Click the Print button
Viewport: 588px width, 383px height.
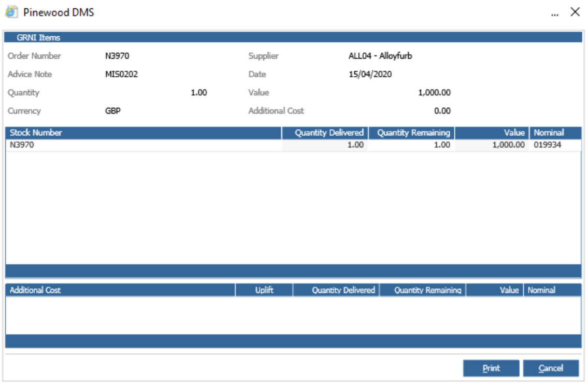(x=491, y=368)
